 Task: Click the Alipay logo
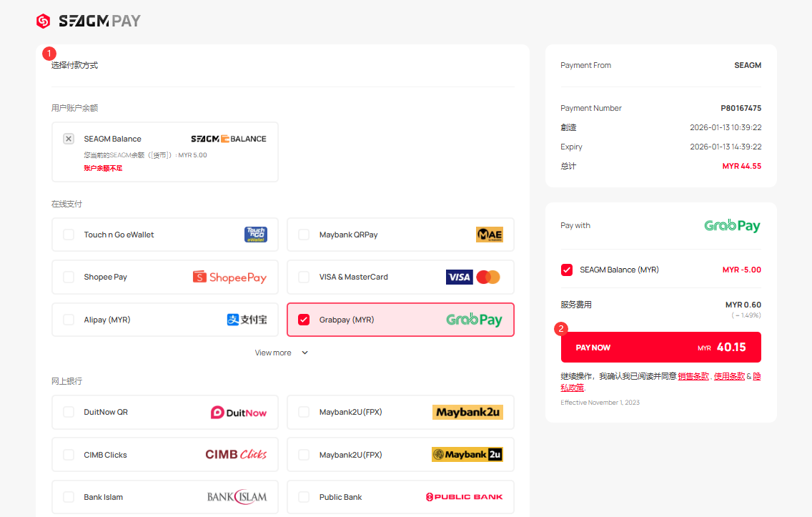pyautogui.click(x=247, y=320)
